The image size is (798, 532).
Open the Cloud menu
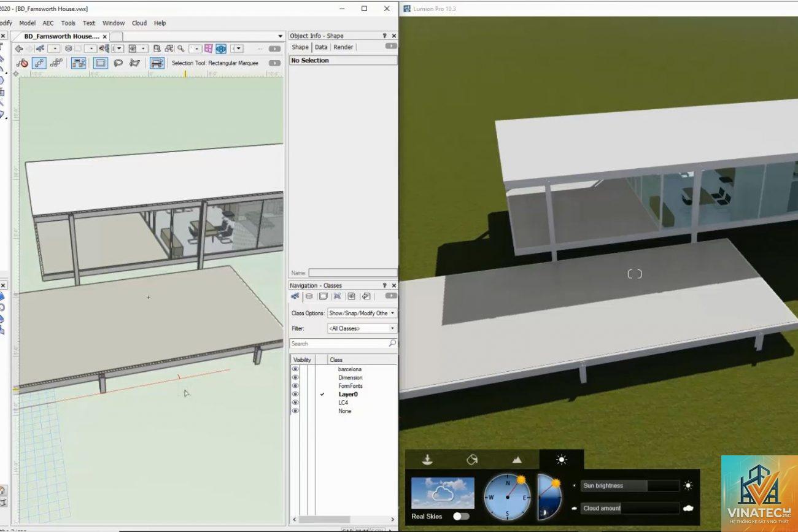click(139, 23)
